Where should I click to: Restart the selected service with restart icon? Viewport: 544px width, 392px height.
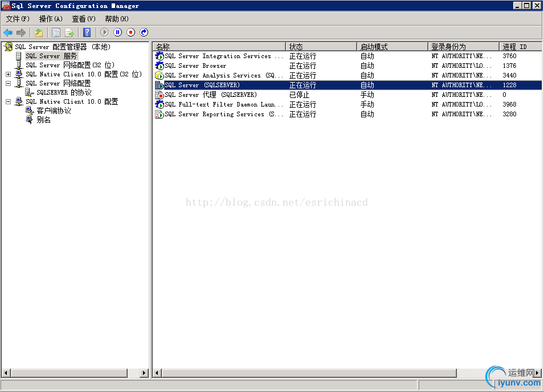pos(144,32)
